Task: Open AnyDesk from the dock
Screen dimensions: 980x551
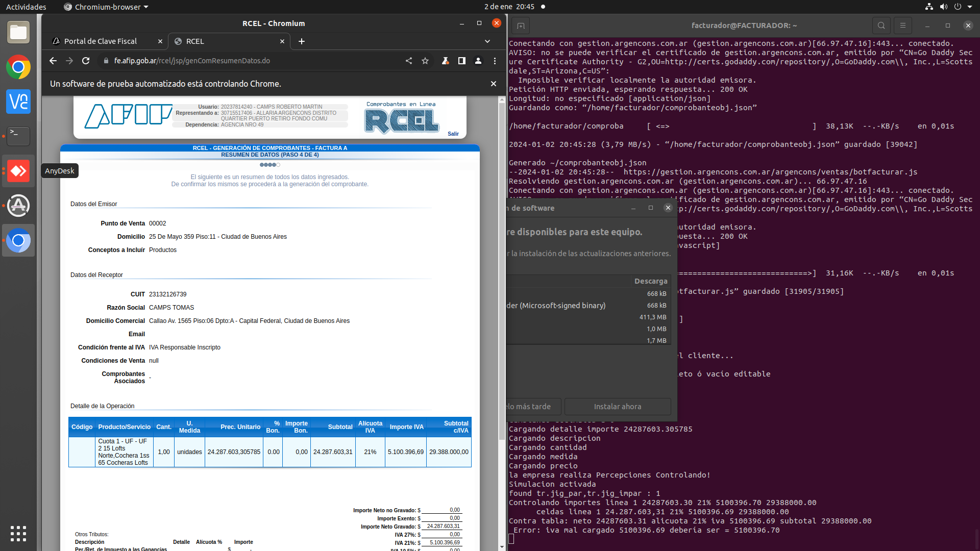Action: coord(18,171)
